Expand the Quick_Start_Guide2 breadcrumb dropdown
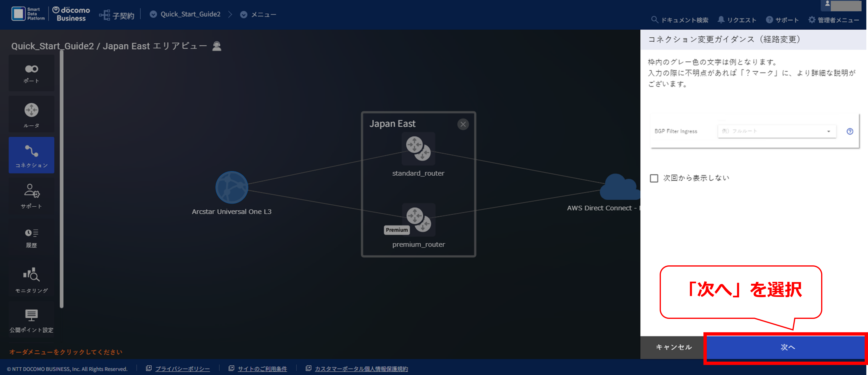This screenshot has height=375, width=868. click(x=153, y=14)
